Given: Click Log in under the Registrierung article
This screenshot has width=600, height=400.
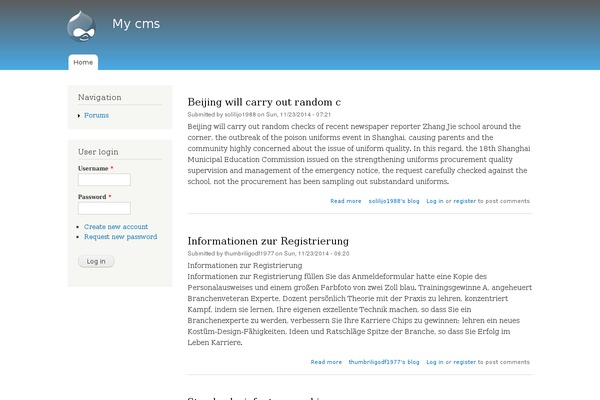Looking at the screenshot, I should point(435,362).
